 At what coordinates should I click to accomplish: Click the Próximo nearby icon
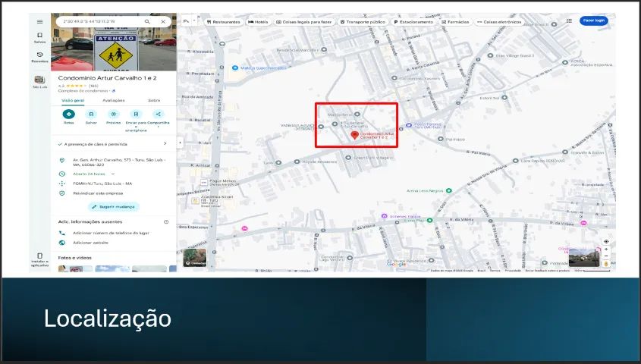click(113, 115)
